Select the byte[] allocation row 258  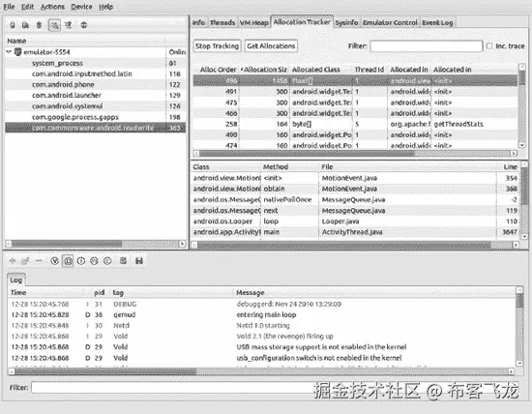pyautogui.click(x=355, y=124)
